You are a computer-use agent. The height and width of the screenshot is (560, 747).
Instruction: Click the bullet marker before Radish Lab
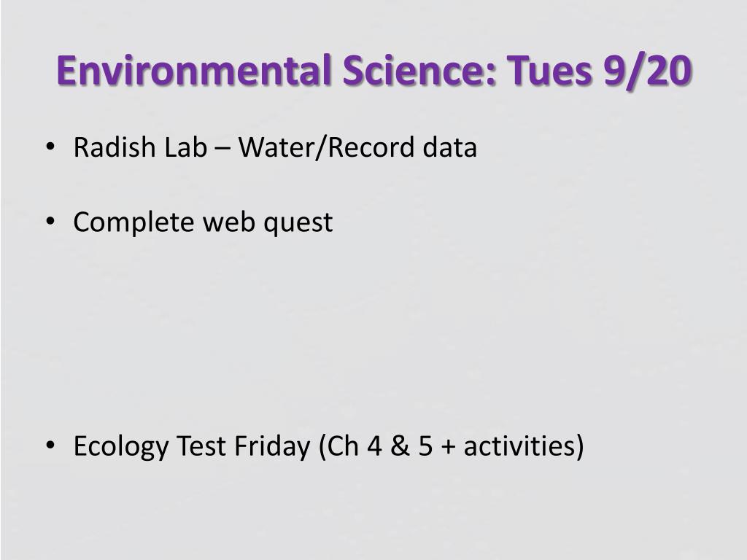[50, 147]
